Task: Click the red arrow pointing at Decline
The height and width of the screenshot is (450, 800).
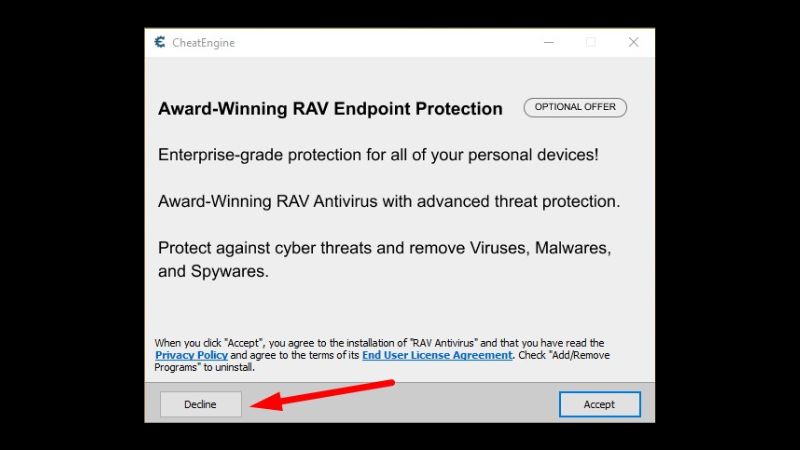Action: [322, 395]
